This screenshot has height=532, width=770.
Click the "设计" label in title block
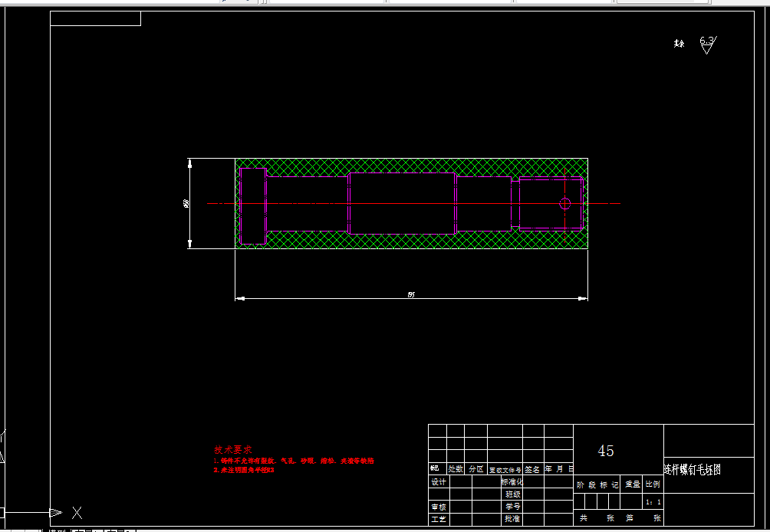[x=439, y=482]
